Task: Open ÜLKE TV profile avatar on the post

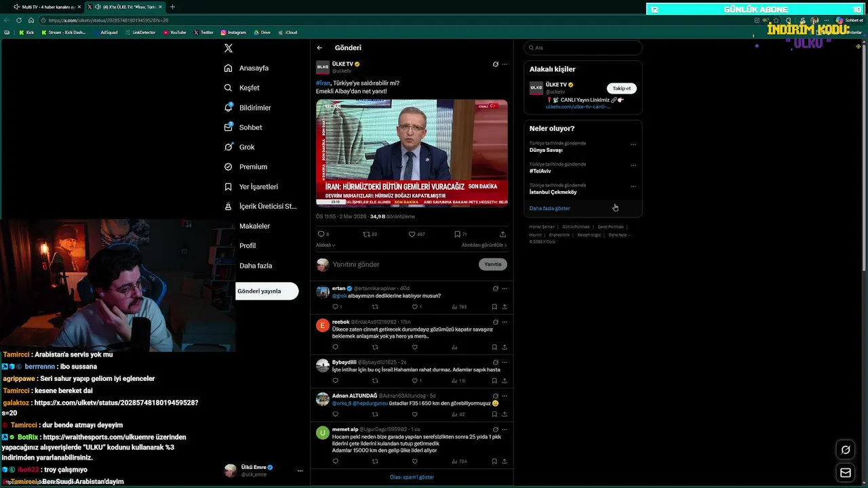Action: (323, 67)
